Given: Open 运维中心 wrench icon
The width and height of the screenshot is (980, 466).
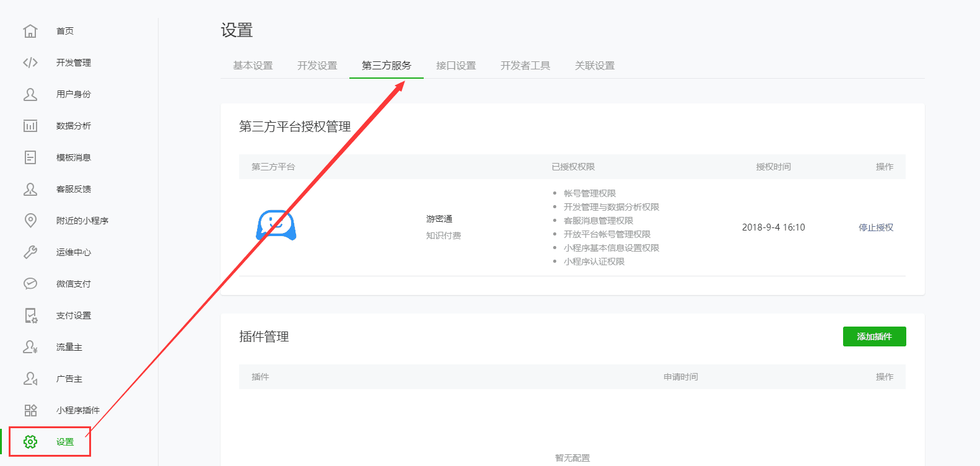Looking at the screenshot, I should (x=30, y=252).
